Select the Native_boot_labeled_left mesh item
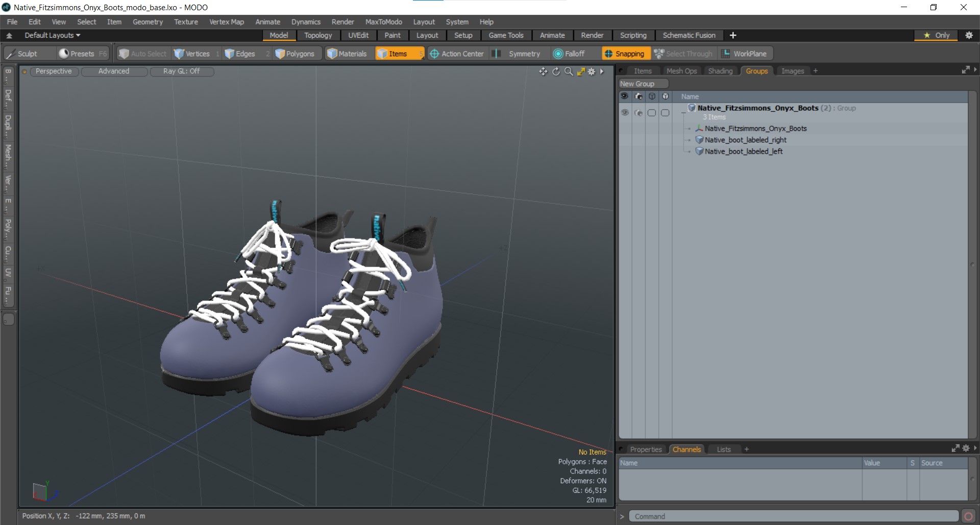 [x=743, y=151]
